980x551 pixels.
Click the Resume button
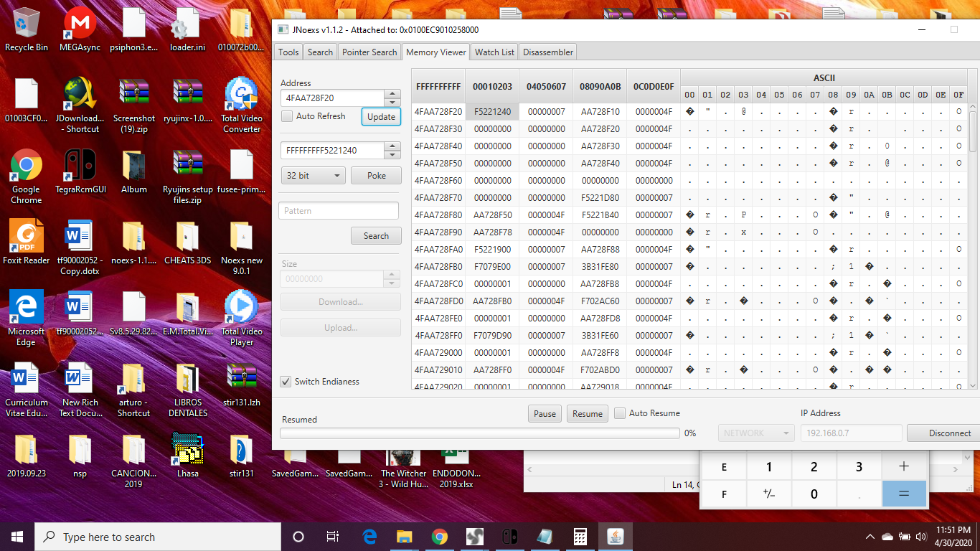click(588, 414)
